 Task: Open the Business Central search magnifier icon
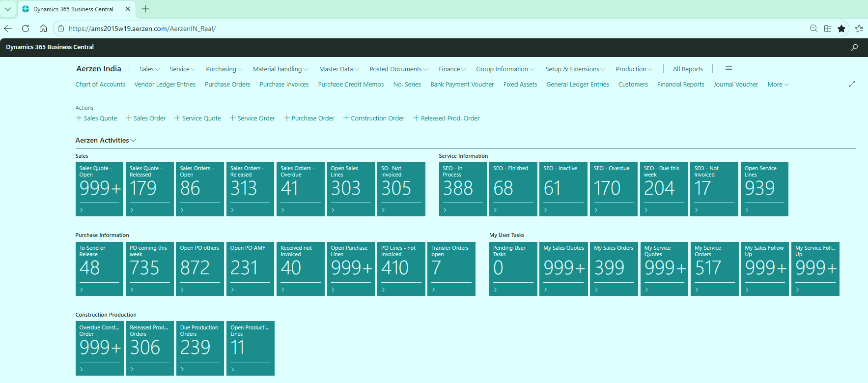854,47
